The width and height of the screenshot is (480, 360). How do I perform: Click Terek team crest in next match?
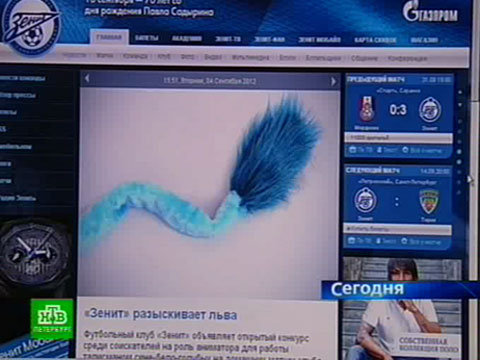point(429,202)
